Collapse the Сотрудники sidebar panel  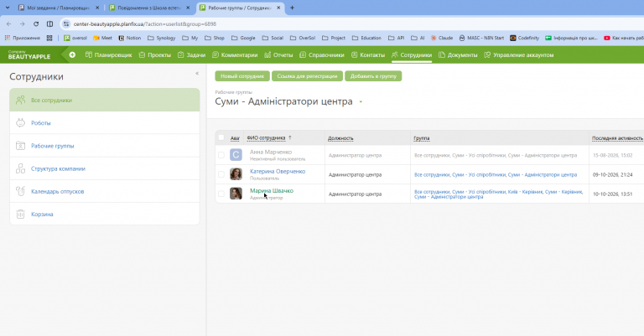coord(197,74)
